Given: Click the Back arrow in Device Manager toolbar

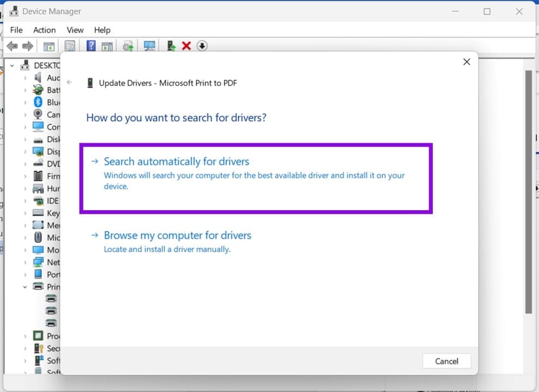Looking at the screenshot, I should click(12, 46).
